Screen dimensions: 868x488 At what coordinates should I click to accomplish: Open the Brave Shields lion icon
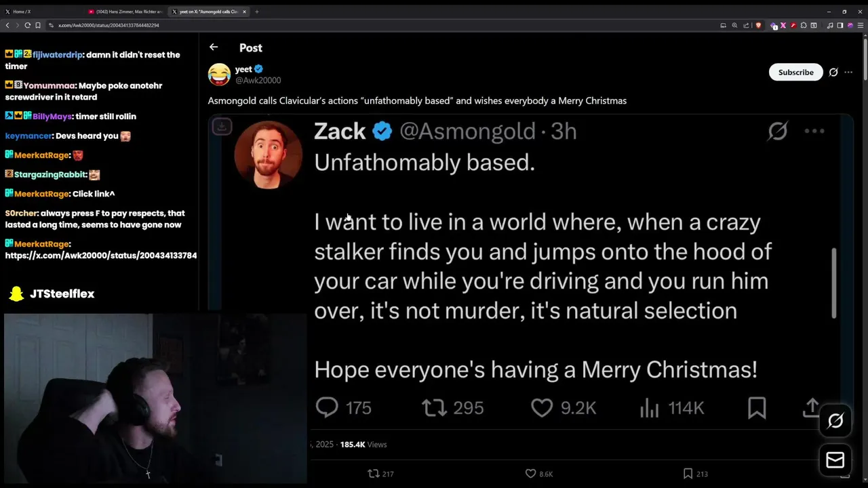pos(758,25)
